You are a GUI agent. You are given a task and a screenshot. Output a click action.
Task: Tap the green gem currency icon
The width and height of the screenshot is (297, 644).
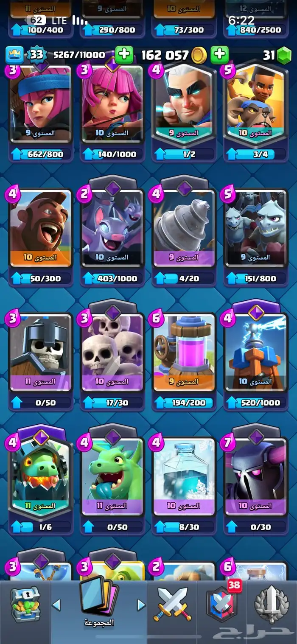click(x=285, y=55)
